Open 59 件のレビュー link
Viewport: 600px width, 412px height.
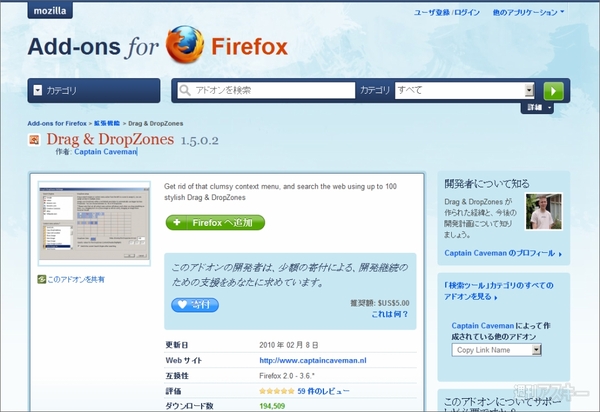pos(323,391)
